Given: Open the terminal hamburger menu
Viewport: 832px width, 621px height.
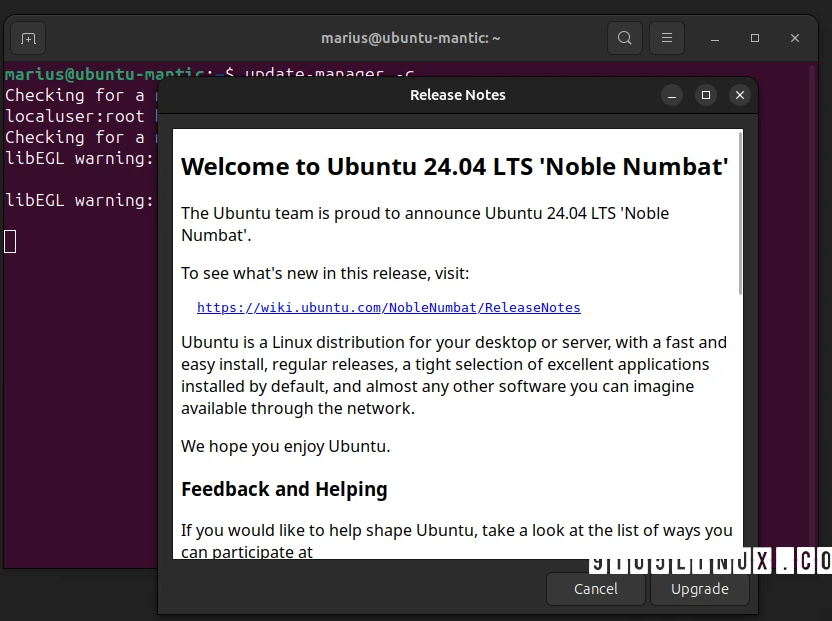Looking at the screenshot, I should [x=667, y=38].
